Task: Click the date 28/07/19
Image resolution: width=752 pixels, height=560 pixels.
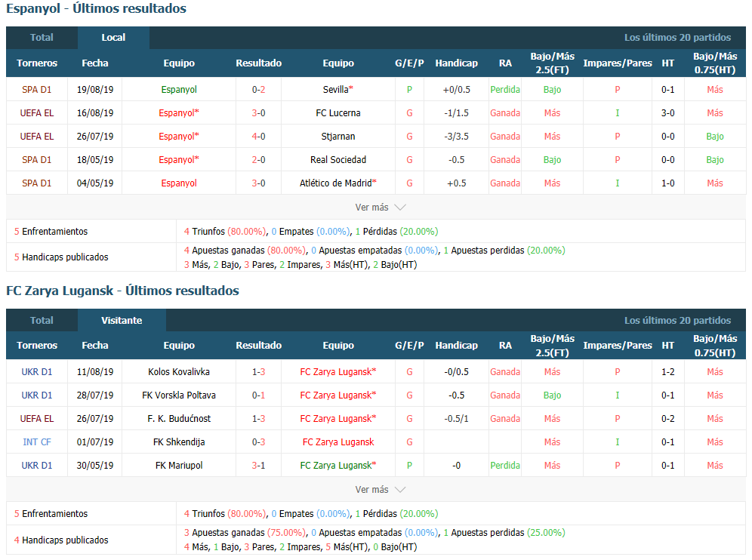Action: coord(95,395)
